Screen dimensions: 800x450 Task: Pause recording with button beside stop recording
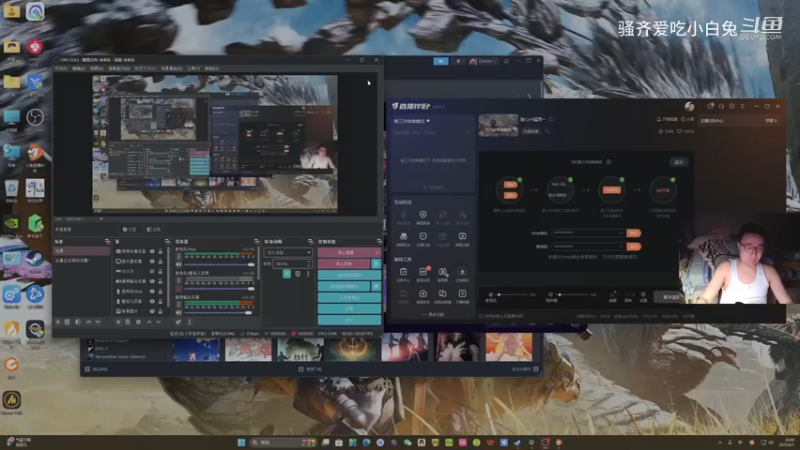[x=377, y=264]
